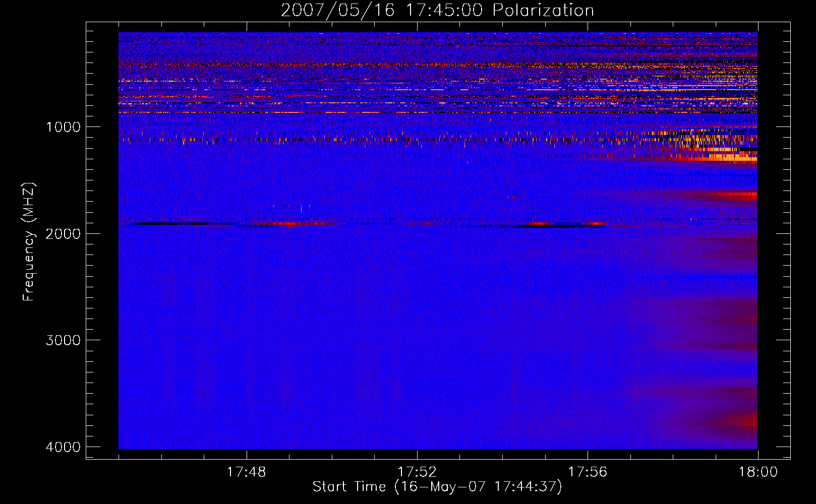The width and height of the screenshot is (816, 504).
Task: Click the 17:48 time tick label
Action: 247,472
